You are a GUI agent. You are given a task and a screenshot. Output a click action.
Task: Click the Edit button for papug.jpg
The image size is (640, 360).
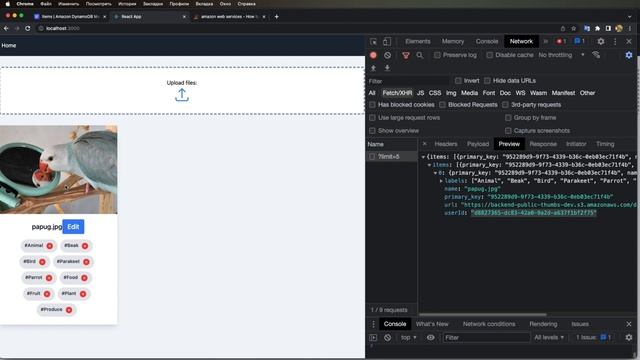click(x=73, y=227)
